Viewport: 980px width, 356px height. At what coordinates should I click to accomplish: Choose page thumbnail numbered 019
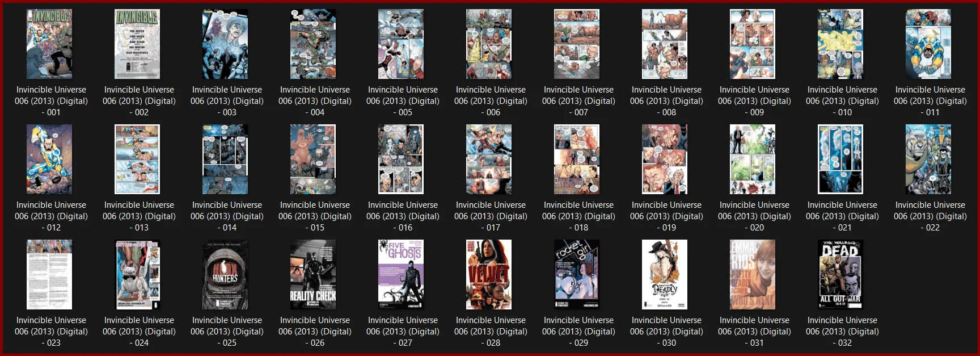pyautogui.click(x=665, y=160)
